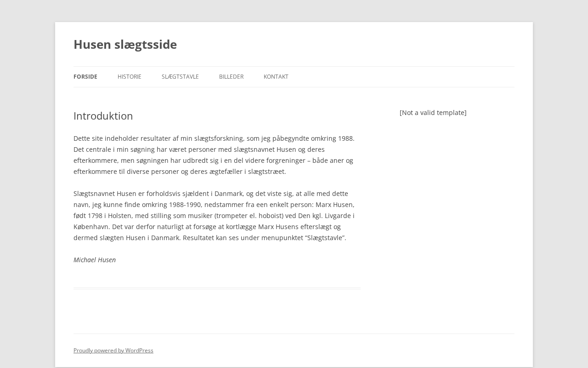
Task: Click the word "København" in the paragraph
Action: (91, 227)
